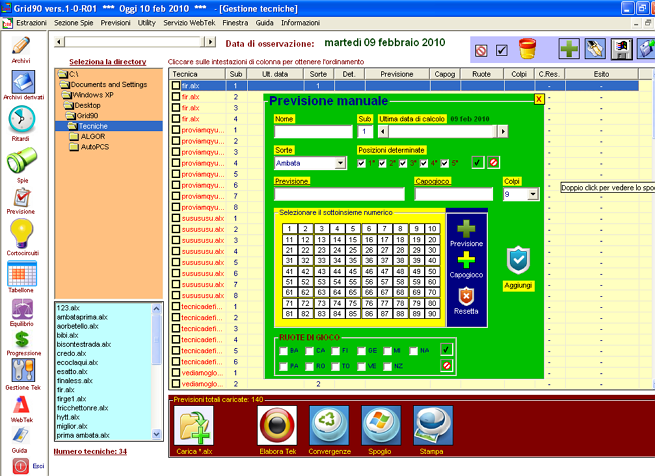Close the Previsione manuale dialog
This screenshot has height=476, width=655.
pos(539,99)
